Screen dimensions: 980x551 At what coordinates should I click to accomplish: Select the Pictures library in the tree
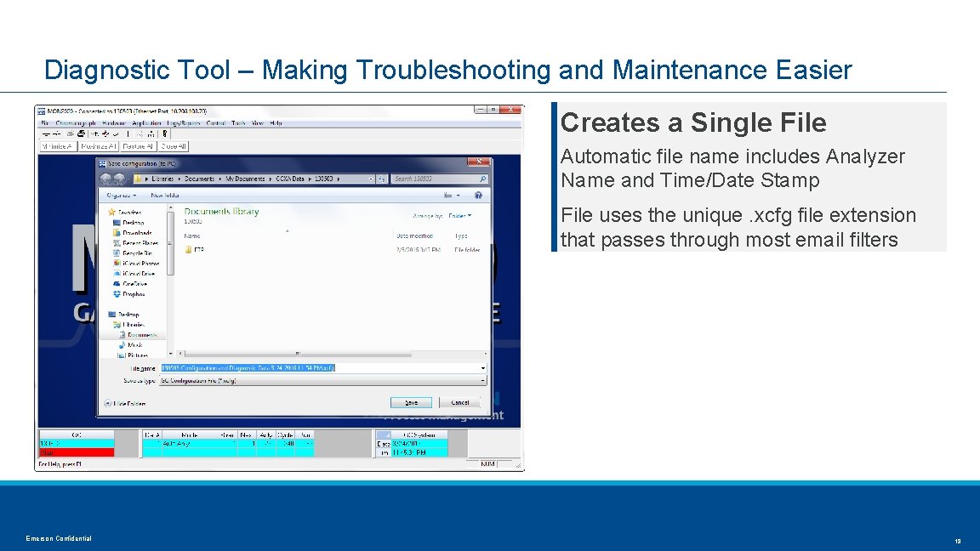133,355
